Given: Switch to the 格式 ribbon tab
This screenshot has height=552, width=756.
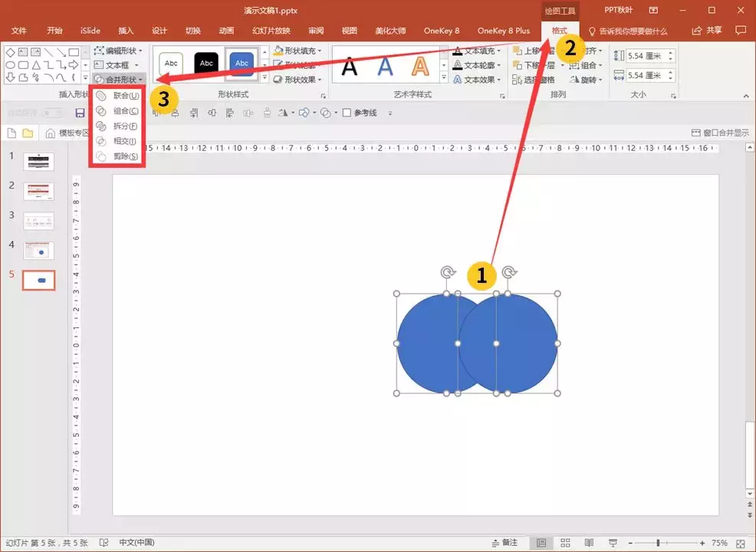Looking at the screenshot, I should coord(559,31).
